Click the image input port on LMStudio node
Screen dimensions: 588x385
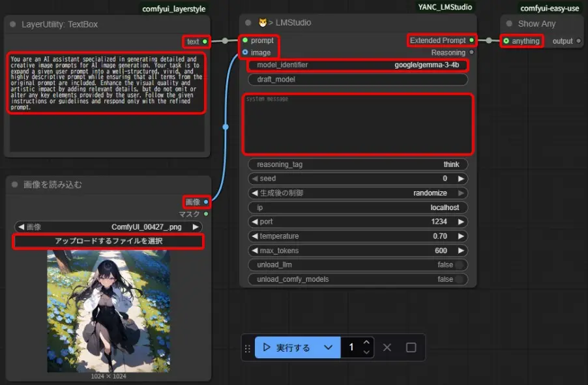pos(245,52)
